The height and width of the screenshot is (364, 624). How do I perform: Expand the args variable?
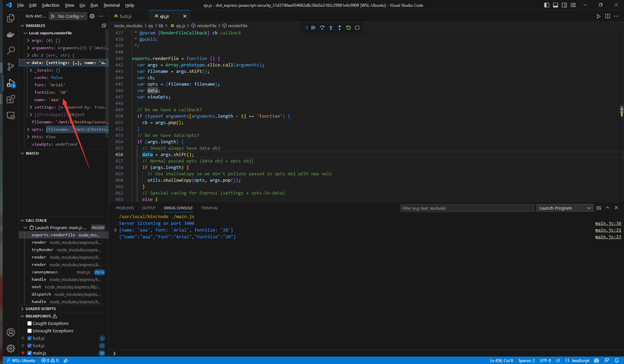(28, 40)
